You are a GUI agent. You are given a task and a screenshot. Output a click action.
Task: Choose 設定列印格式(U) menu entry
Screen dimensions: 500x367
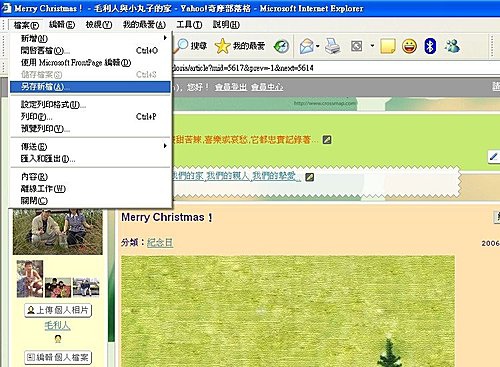90,105
